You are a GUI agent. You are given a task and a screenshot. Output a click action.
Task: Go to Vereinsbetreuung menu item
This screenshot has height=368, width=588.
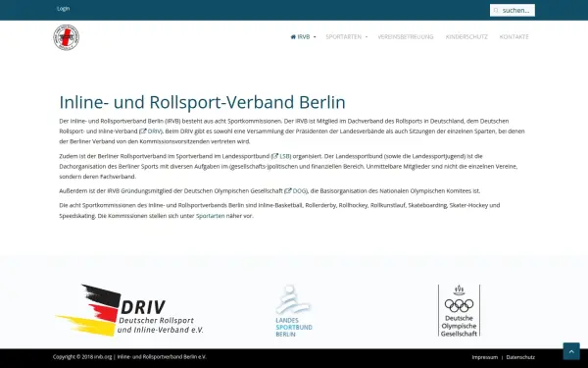pos(406,37)
